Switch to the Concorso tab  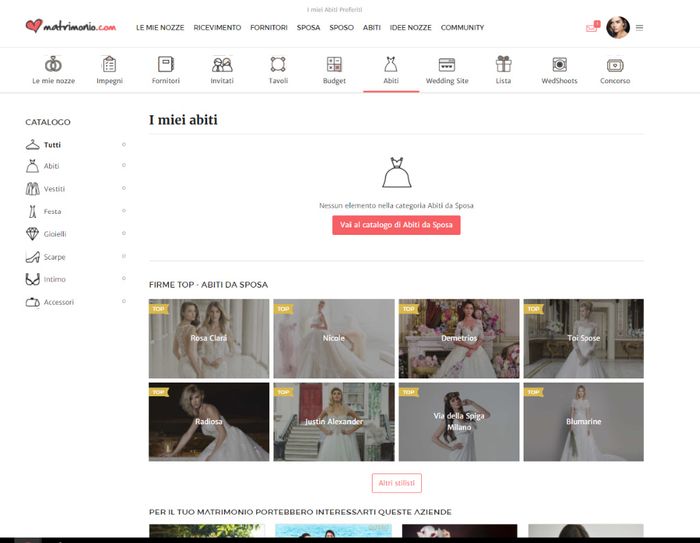615,70
